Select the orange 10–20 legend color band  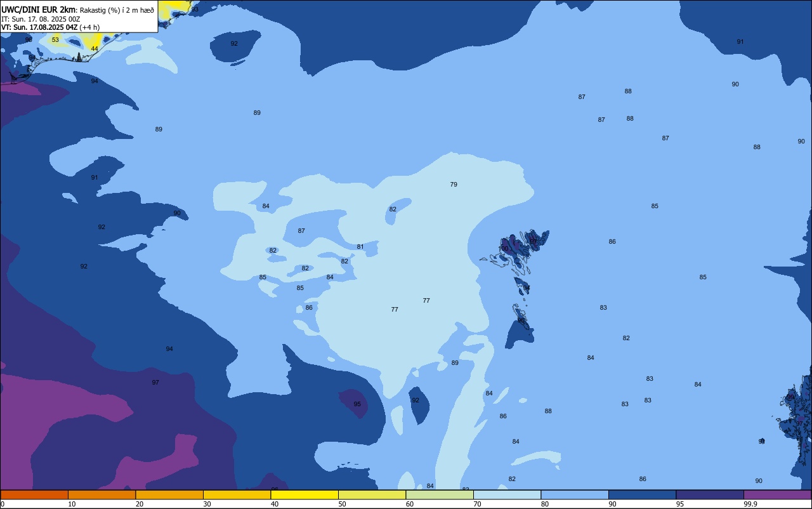[101, 494]
